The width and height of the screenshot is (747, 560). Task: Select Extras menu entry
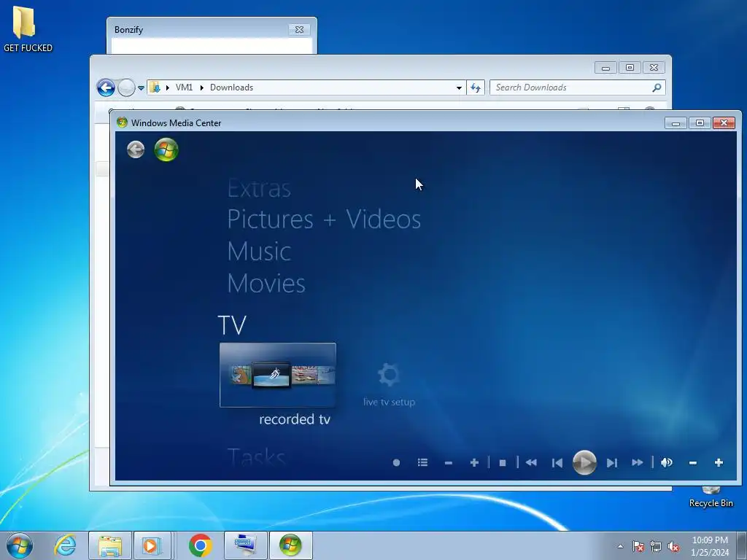[259, 188]
